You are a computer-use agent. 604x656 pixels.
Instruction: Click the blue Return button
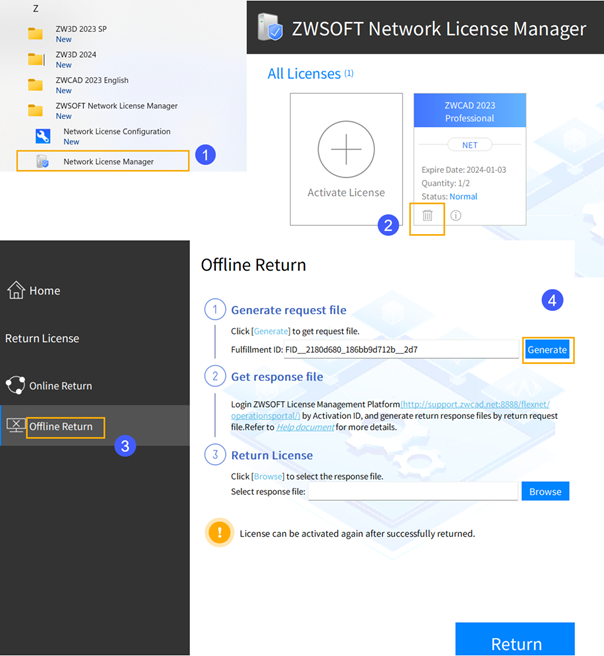point(515,639)
